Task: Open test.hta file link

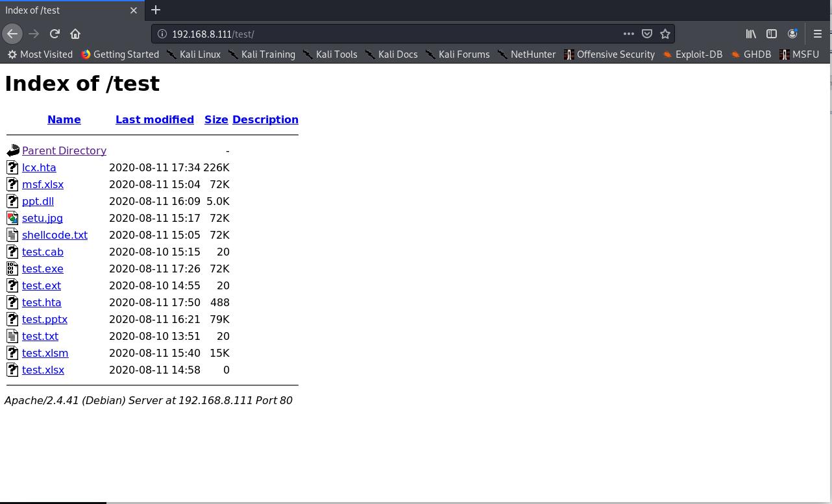Action: [x=42, y=302]
